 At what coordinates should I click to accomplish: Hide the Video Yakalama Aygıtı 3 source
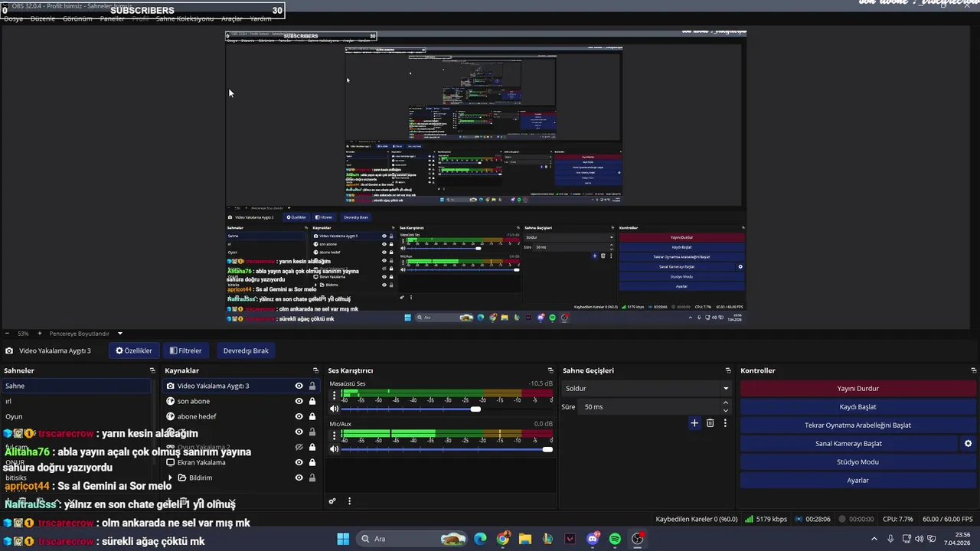[x=299, y=386]
